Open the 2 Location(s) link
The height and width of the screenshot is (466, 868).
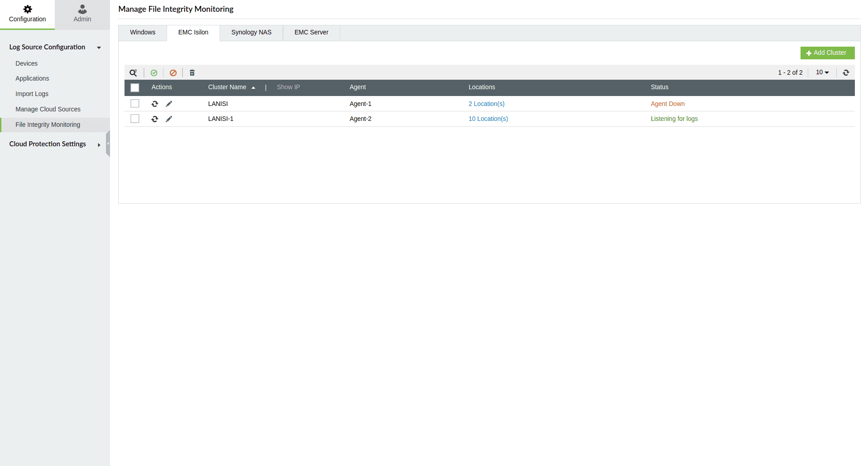486,104
